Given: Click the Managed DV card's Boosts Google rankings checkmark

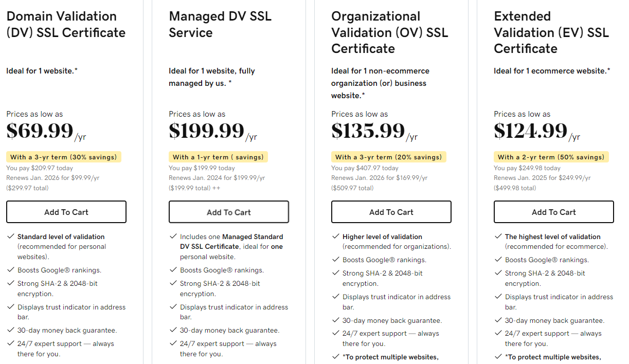Looking at the screenshot, I should coord(173,270).
